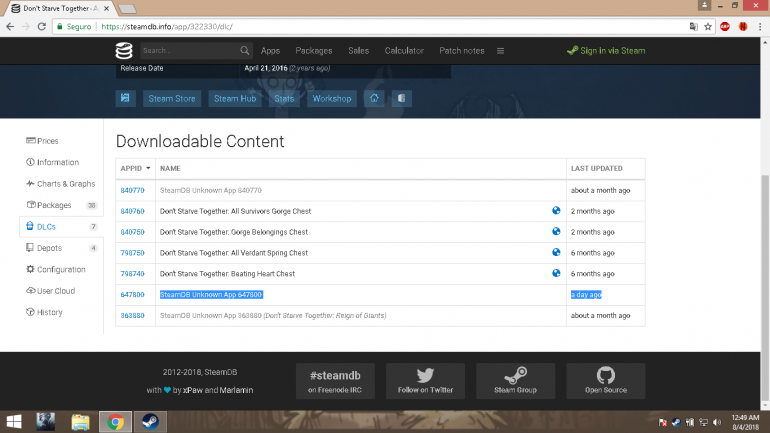
Task: Select User Cloud in the sidebar
Action: click(x=51, y=291)
